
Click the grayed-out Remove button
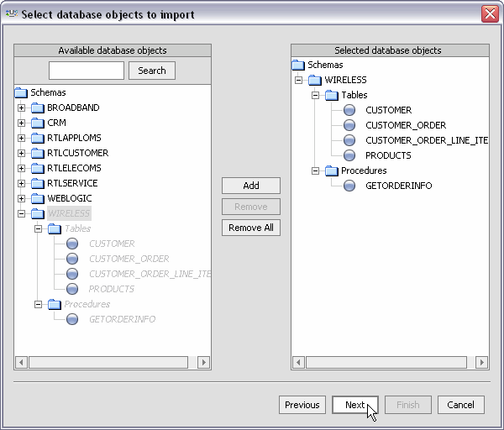click(251, 207)
